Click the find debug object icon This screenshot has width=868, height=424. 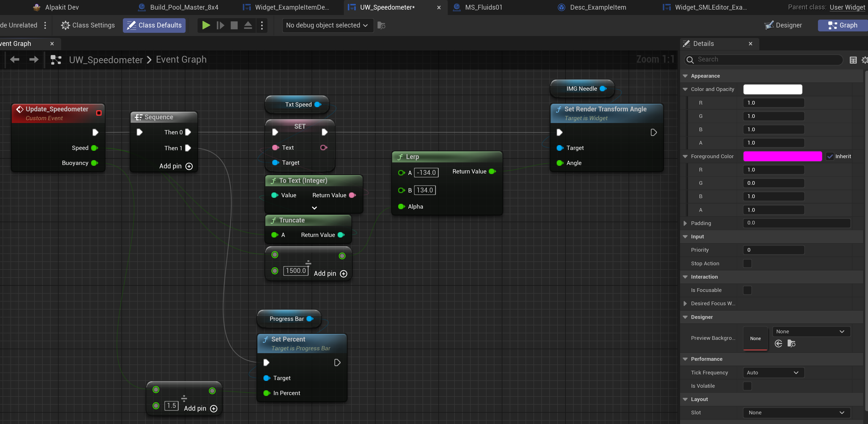(x=382, y=25)
